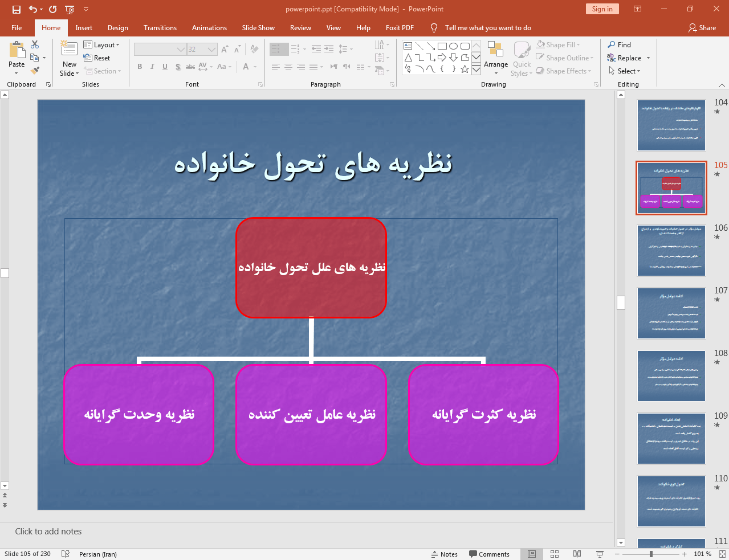The height and width of the screenshot is (560, 729).
Task: Select the Format Painter brush
Action: (x=35, y=71)
